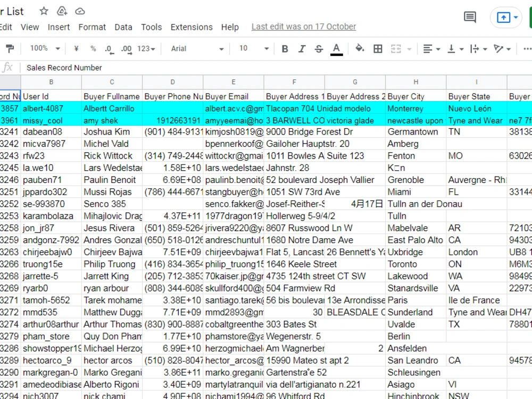Select cell with user id hectoarco_9

[51, 361]
